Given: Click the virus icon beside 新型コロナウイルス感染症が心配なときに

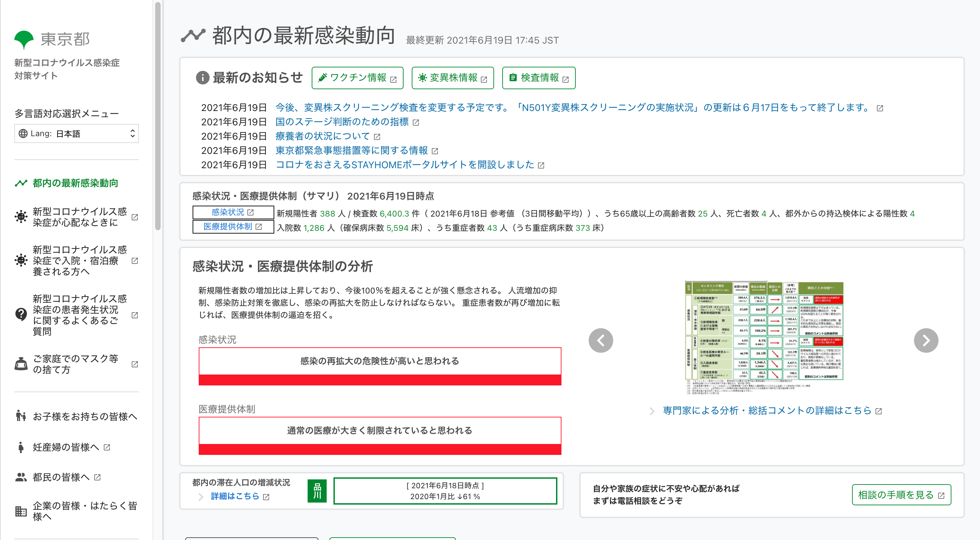Looking at the screenshot, I should coord(21,217).
